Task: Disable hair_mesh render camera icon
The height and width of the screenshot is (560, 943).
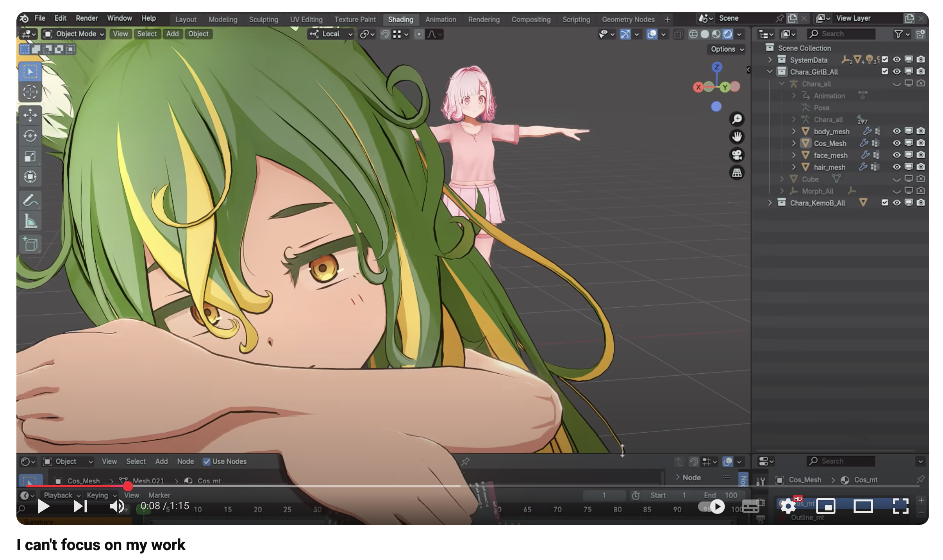Action: pos(921,167)
